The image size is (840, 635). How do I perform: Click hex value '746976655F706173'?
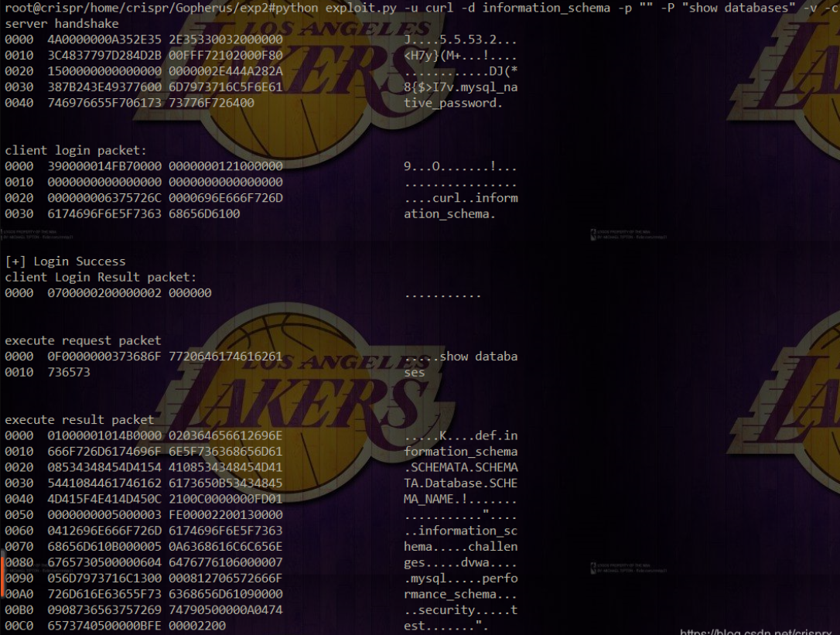pyautogui.click(x=104, y=103)
